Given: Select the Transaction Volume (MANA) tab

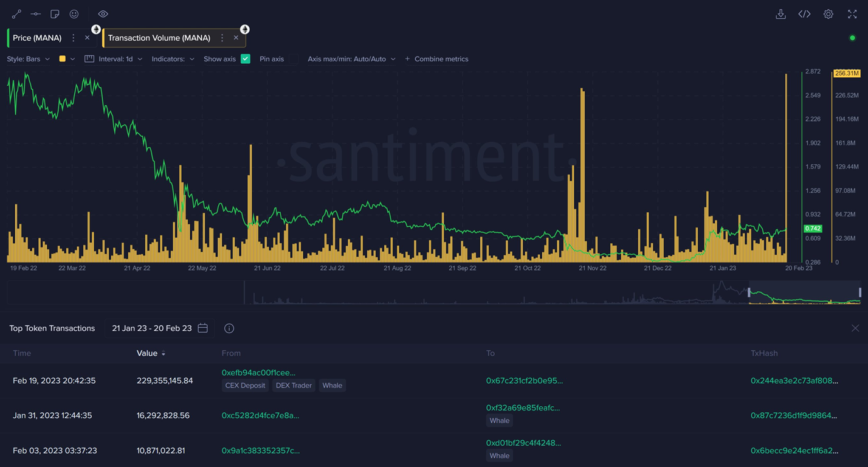Looking at the screenshot, I should click(159, 38).
